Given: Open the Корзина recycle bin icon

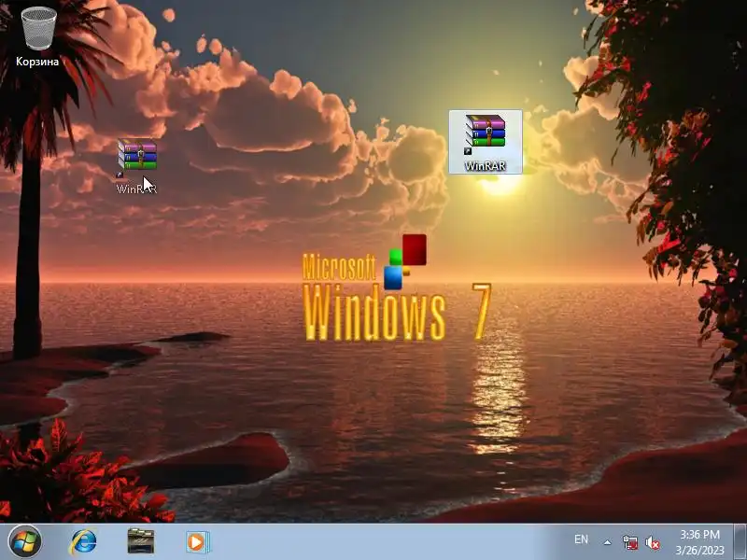Looking at the screenshot, I should point(38,36).
